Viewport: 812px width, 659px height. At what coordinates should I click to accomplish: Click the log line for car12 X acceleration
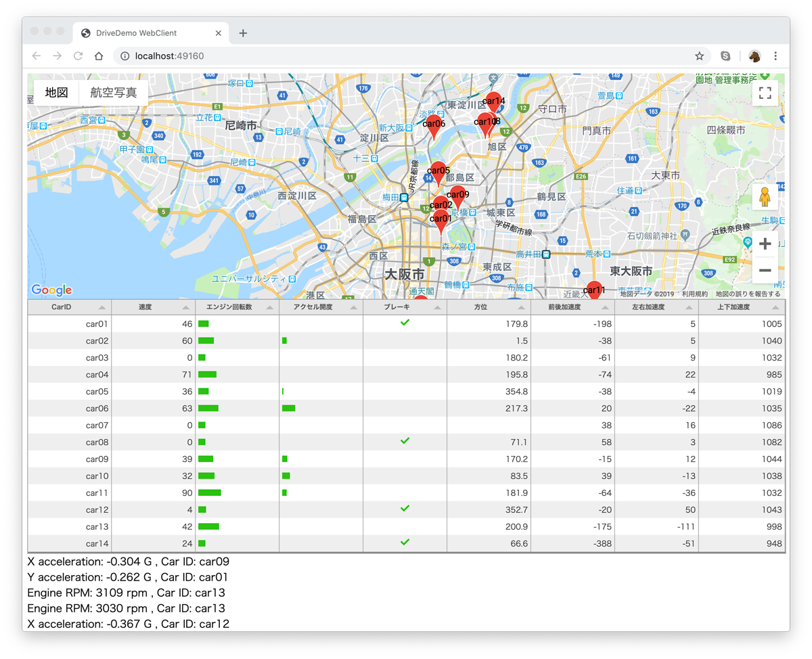pos(129,624)
